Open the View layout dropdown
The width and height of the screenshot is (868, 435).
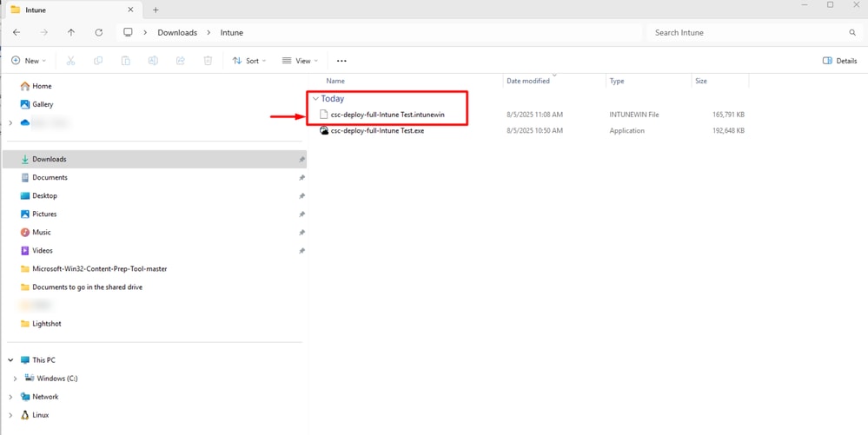coord(300,61)
